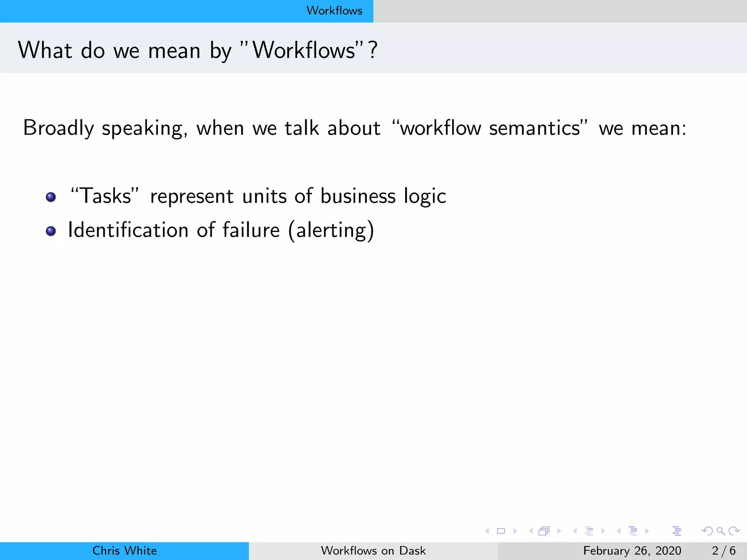Click the previous slide arrow in Beamer navigation

point(487,531)
